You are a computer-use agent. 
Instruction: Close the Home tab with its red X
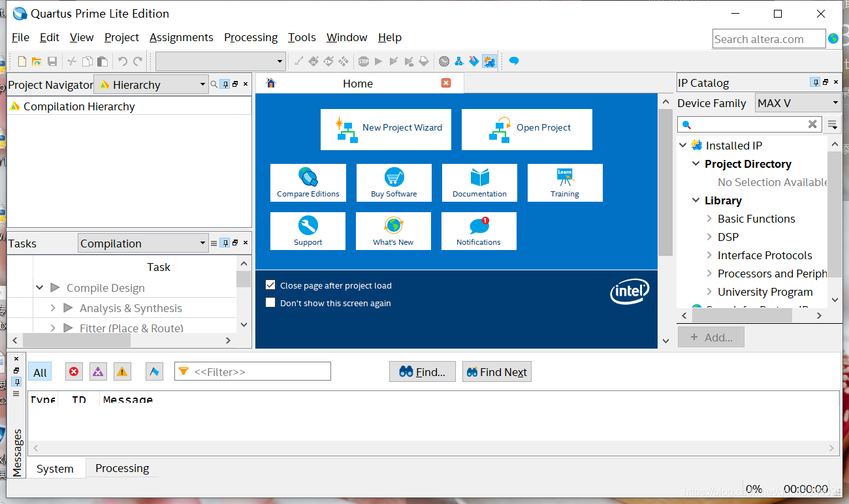coord(446,83)
